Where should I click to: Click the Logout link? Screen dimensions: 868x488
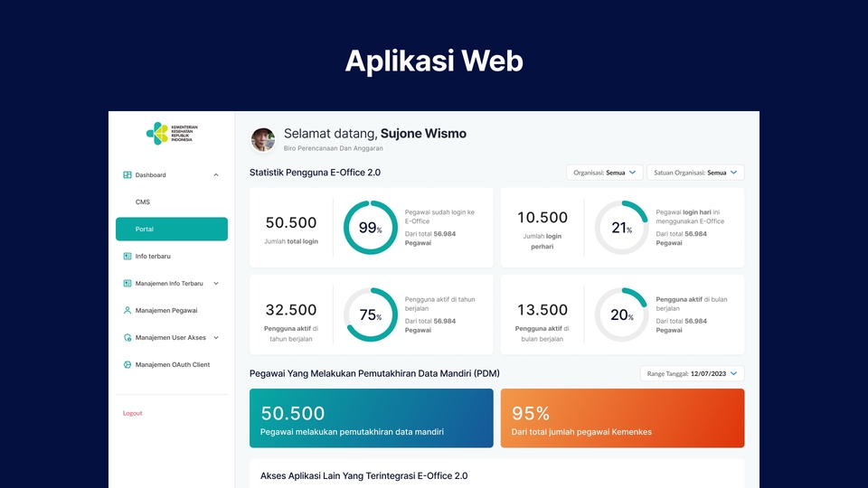(x=133, y=413)
